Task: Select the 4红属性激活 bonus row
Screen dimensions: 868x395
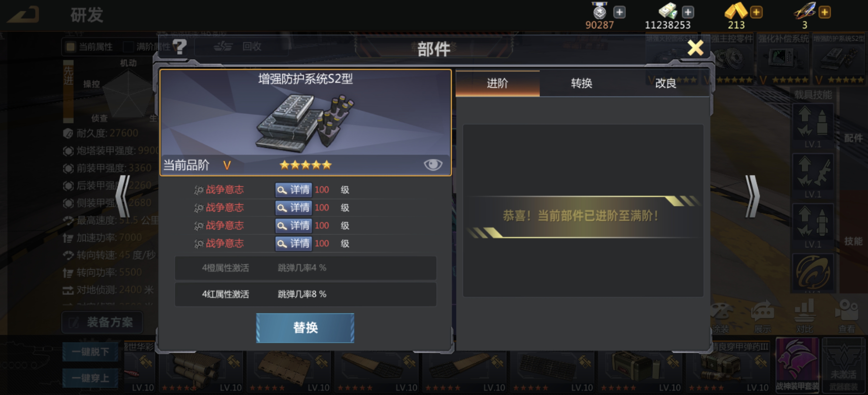Action: (305, 294)
